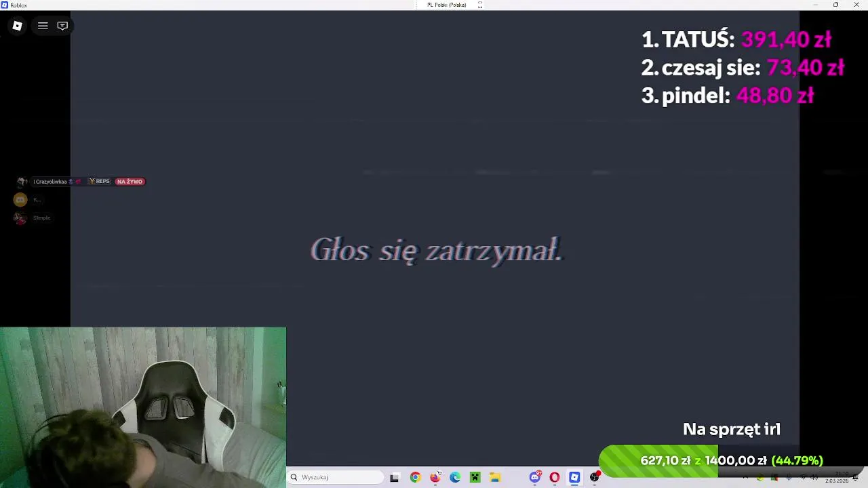Screen dimensions: 868x488
Task: Click the PL Polski language indicator
Action: tap(446, 5)
